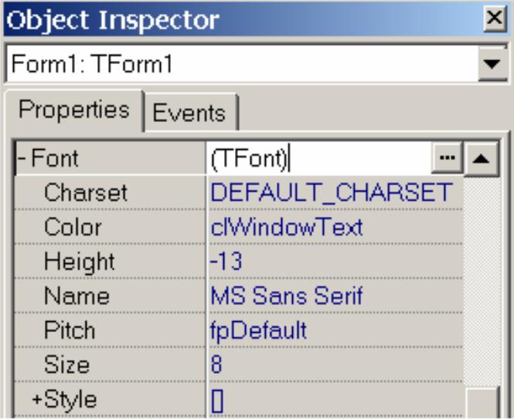Close the Object Inspector window
The height and width of the screenshot is (420, 514).
tap(495, 18)
